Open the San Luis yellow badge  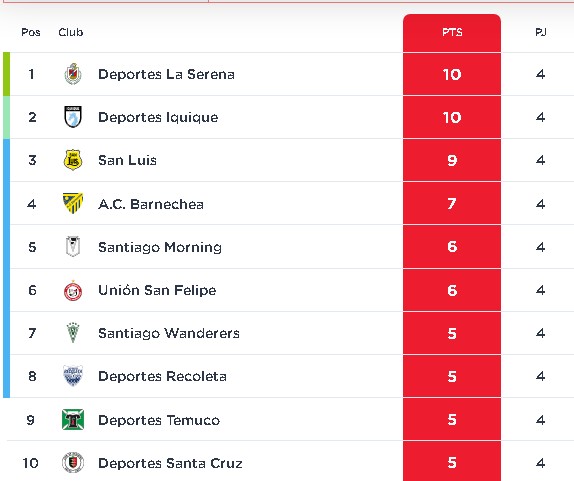pyautogui.click(x=73, y=160)
